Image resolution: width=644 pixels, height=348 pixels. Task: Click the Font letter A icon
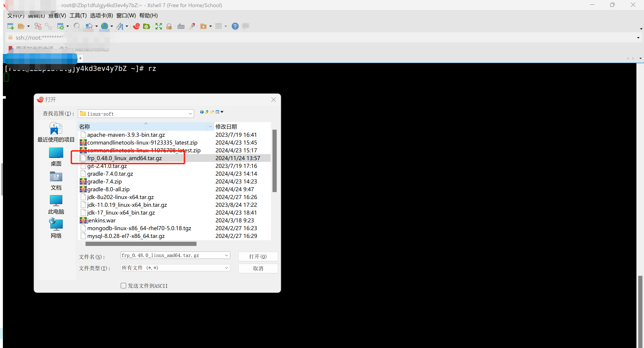click(120, 26)
